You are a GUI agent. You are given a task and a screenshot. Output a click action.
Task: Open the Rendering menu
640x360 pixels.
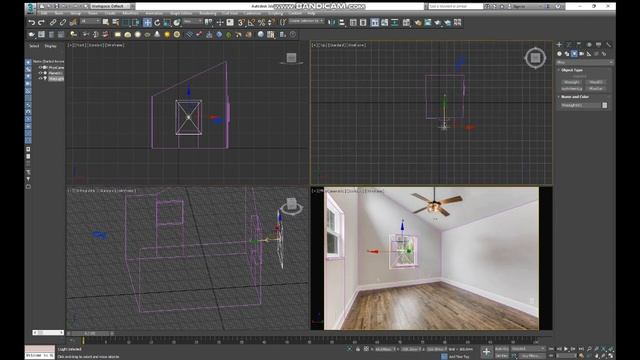(207, 13)
